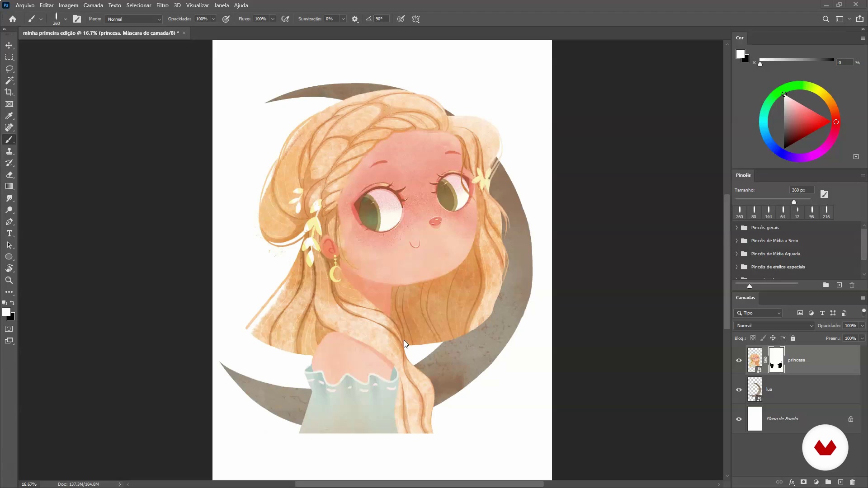Open the Suavização value dropdown

[x=343, y=19]
